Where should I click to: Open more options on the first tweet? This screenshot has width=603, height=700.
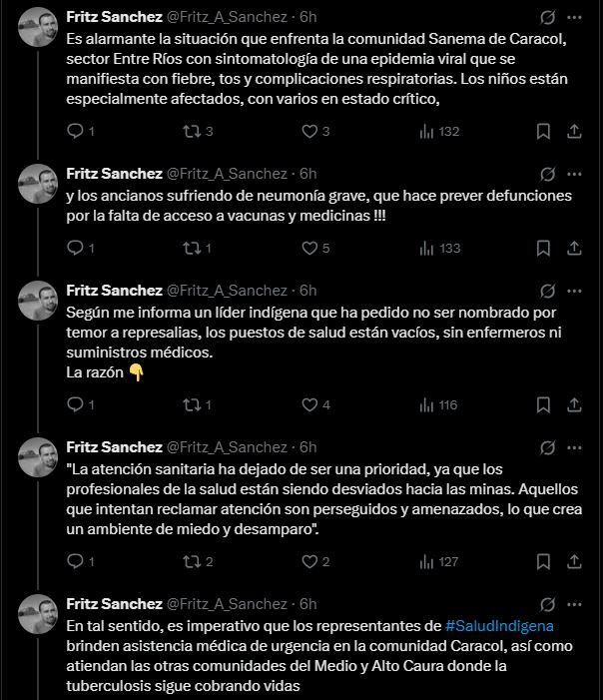coord(575,17)
